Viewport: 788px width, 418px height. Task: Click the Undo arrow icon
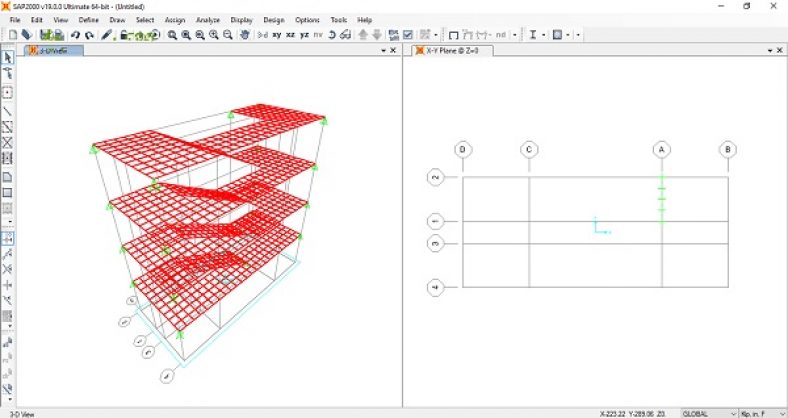pyautogui.click(x=76, y=35)
